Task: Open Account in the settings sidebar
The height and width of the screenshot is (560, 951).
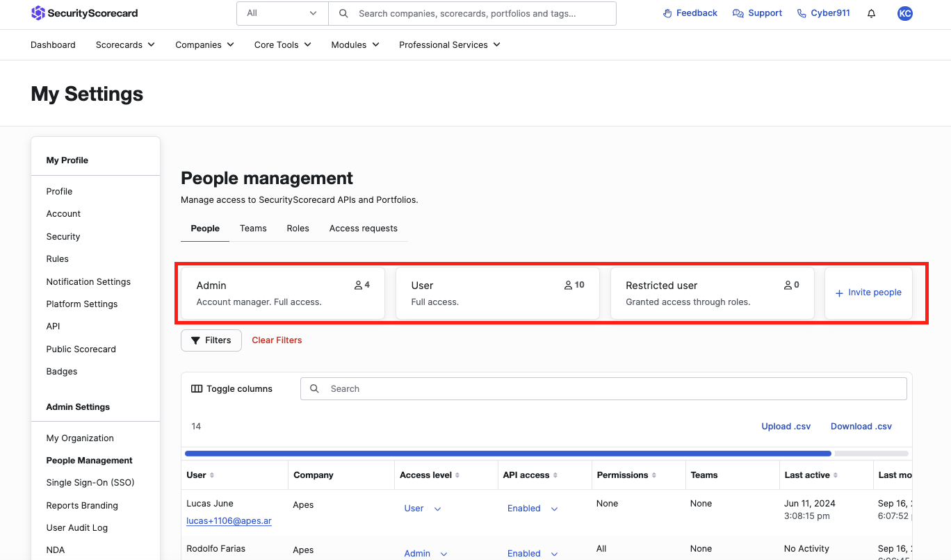Action: pyautogui.click(x=63, y=214)
